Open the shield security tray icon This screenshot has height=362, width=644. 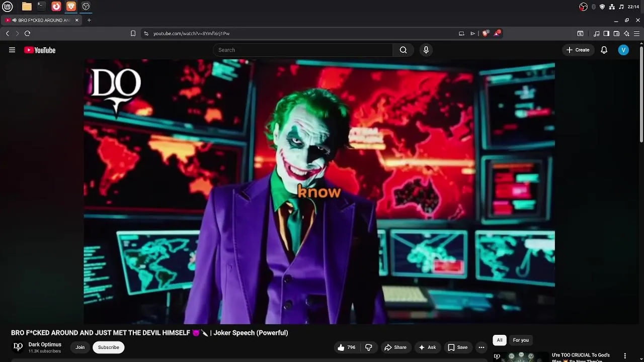602,7
